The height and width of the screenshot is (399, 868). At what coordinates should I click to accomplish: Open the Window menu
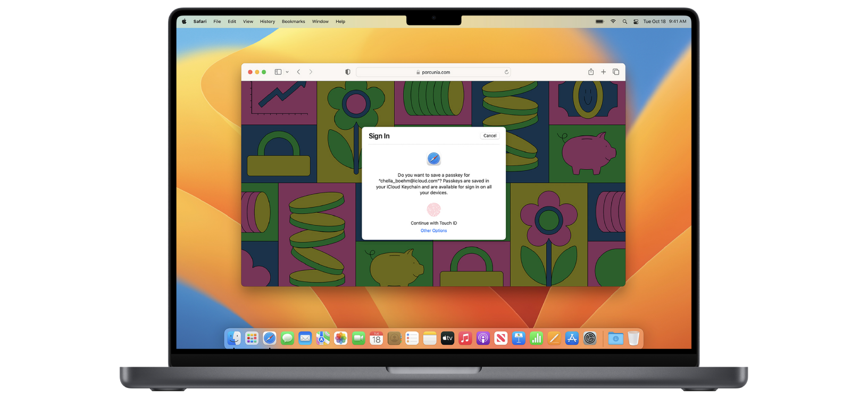tap(320, 22)
